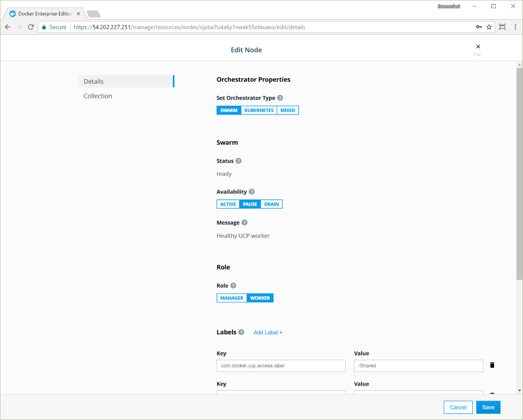
Task: Set orchestrator type to Mixed
Action: pyautogui.click(x=288, y=110)
